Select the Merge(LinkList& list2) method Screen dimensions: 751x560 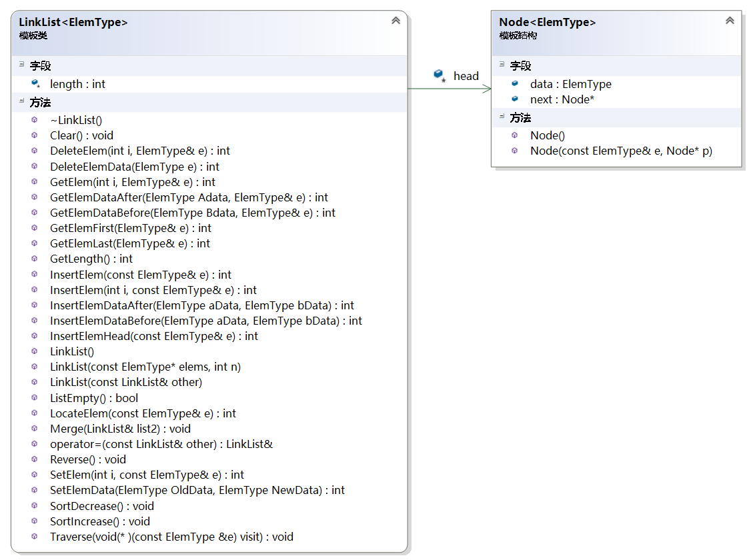click(120, 429)
